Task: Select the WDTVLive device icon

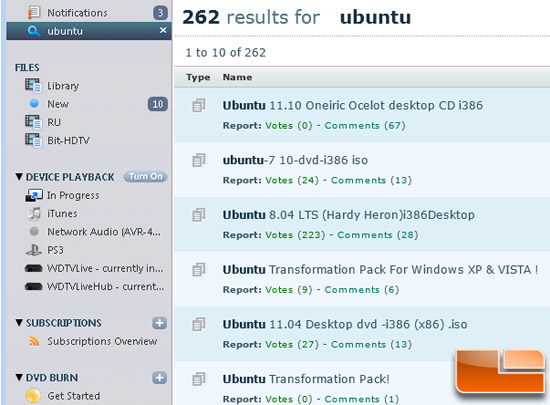Action: pyautogui.click(x=34, y=269)
